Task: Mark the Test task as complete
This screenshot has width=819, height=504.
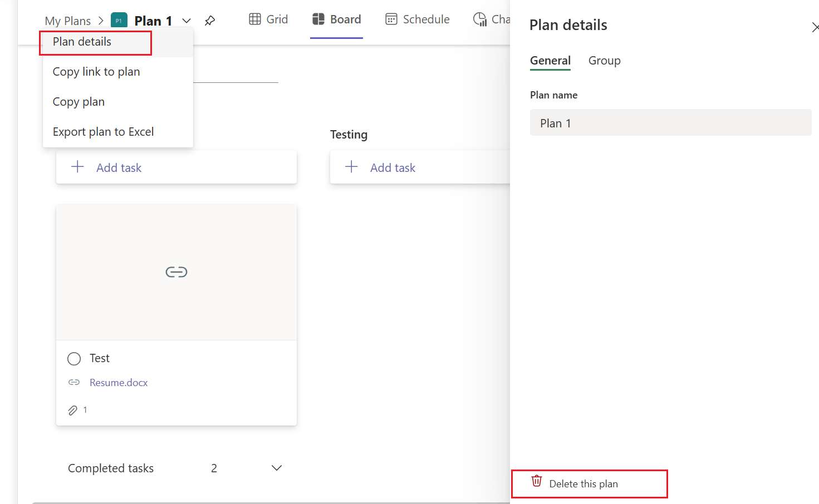Action: point(73,358)
